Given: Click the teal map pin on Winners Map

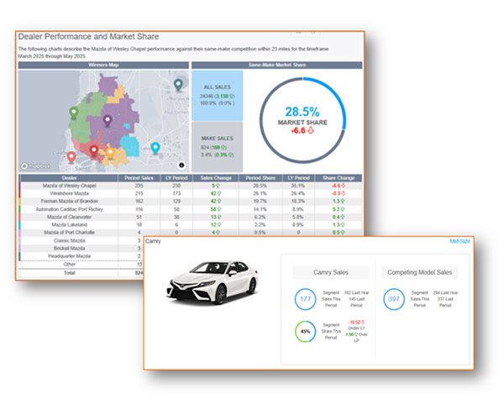Looking at the screenshot, I should point(178,85).
